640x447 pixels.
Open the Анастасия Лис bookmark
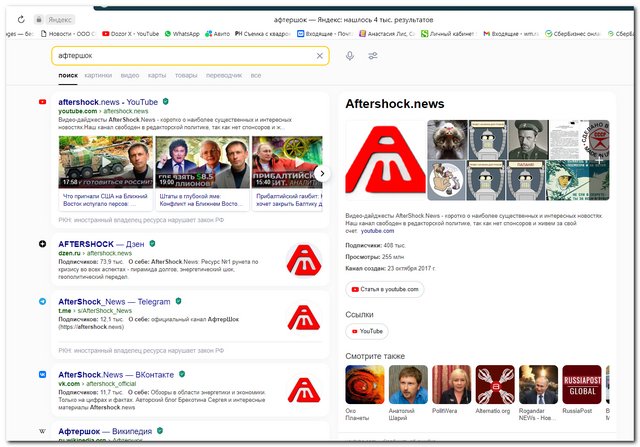387,34
